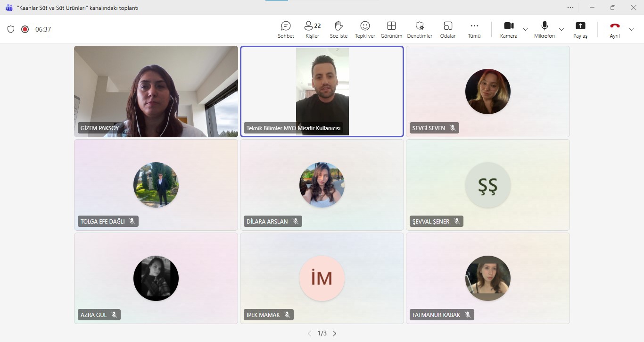Viewport: 644px width, 342px height.
Task: Open title bar three-dots menu
Action: click(x=570, y=8)
